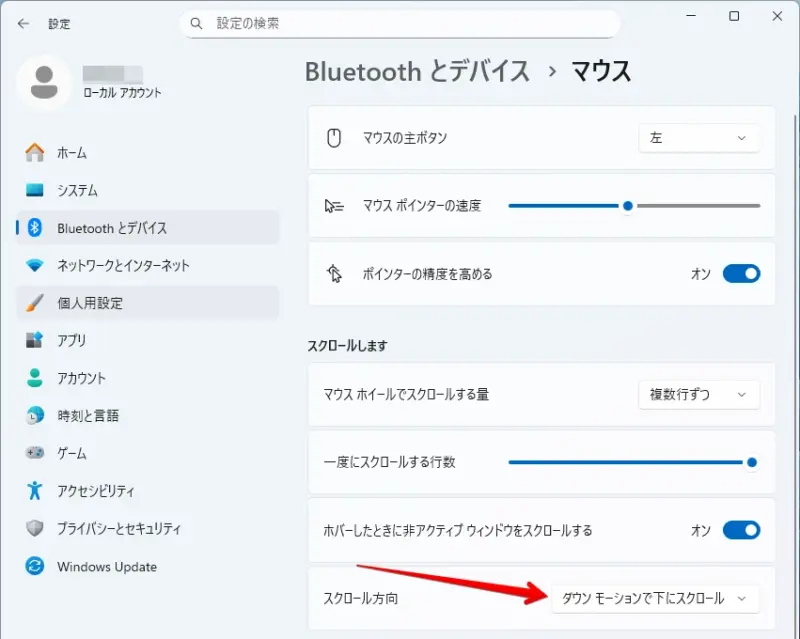The image size is (800, 639).
Task: Close the settings window
Action: tap(777, 16)
